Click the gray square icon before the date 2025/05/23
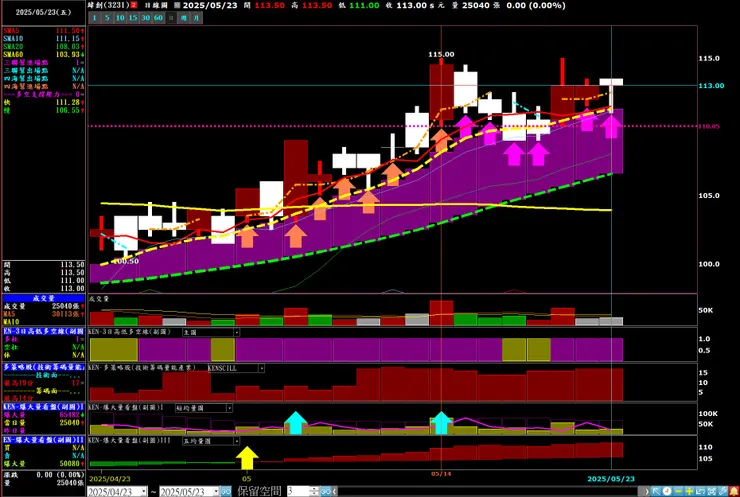The image size is (740, 497). (177, 5)
